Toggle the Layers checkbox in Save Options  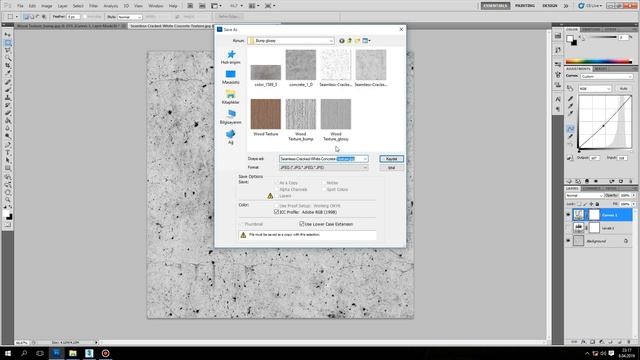(276, 196)
